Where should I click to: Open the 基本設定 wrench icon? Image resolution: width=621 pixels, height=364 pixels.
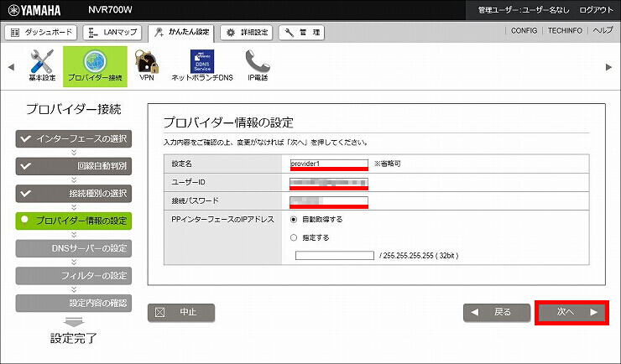click(x=42, y=65)
